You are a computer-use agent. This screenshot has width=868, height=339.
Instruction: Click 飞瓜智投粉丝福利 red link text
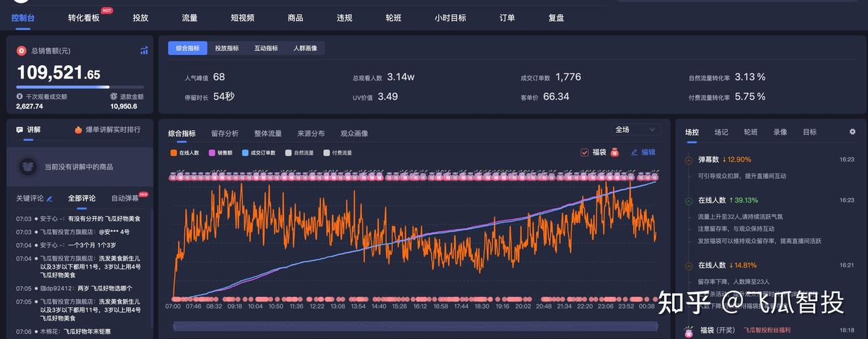point(767,330)
